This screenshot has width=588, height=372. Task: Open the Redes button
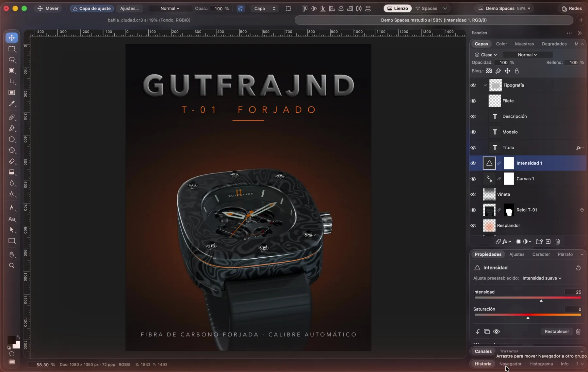[x=572, y=8]
